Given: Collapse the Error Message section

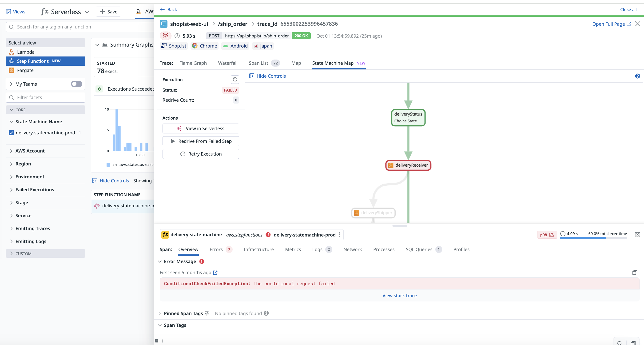Looking at the screenshot, I should click(x=160, y=261).
